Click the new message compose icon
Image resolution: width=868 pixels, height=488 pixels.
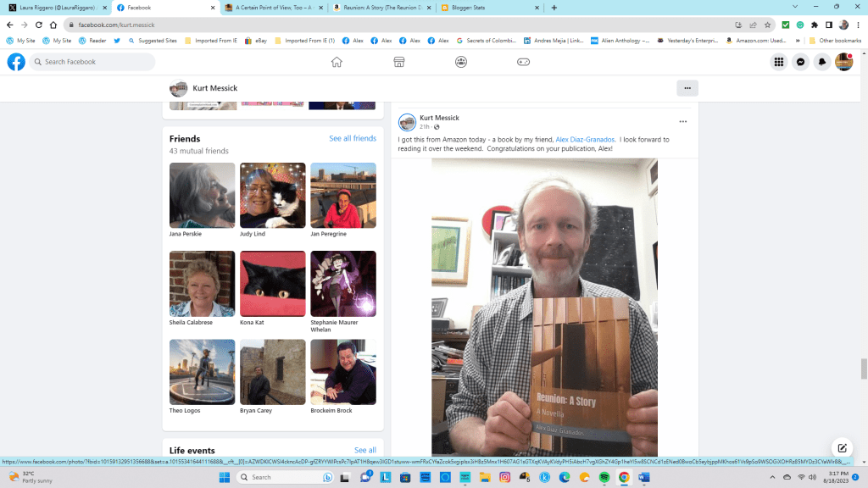point(842,448)
